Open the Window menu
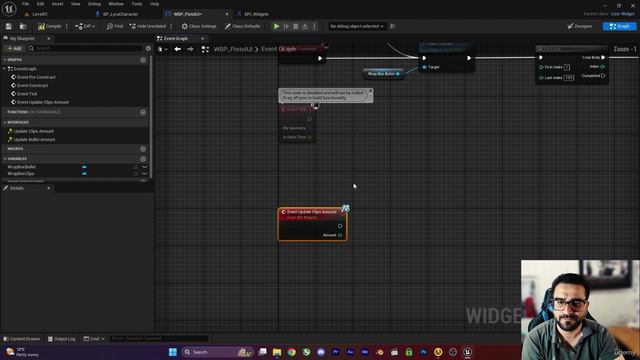The image size is (640, 360). (x=116, y=4)
